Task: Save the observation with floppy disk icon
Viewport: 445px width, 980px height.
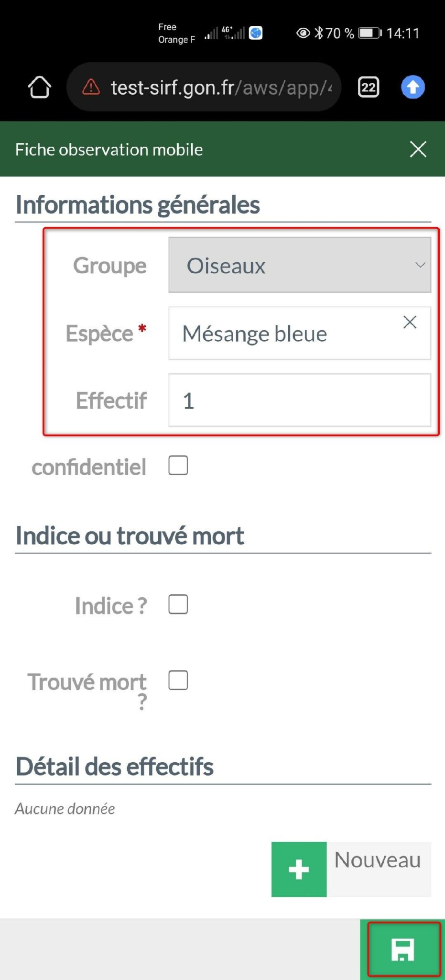Action: tap(402, 949)
